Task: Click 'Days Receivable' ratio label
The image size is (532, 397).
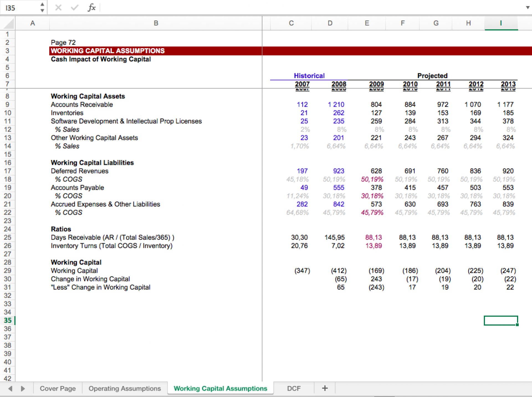Action: [x=112, y=237]
